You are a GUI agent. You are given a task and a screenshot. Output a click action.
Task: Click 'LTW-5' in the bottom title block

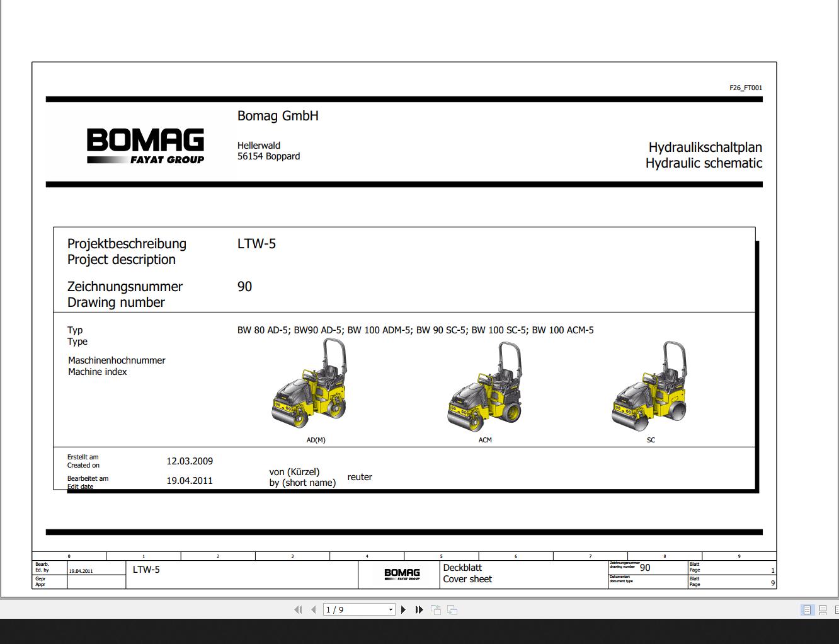[146, 570]
